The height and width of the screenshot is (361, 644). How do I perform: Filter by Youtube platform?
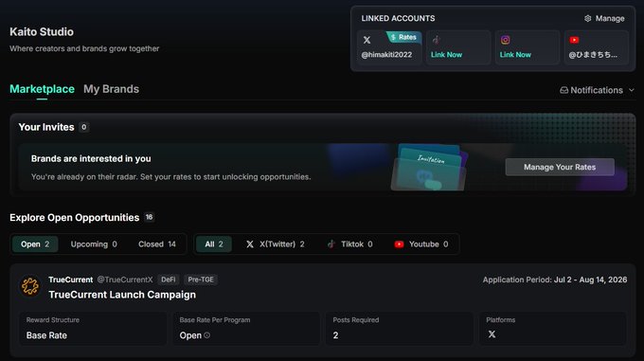(x=421, y=244)
